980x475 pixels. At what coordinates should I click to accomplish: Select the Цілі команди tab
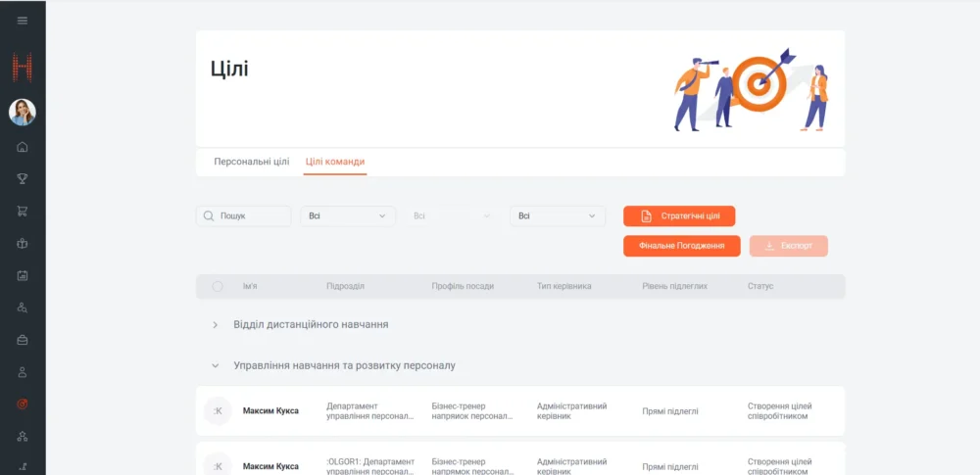[335, 162]
